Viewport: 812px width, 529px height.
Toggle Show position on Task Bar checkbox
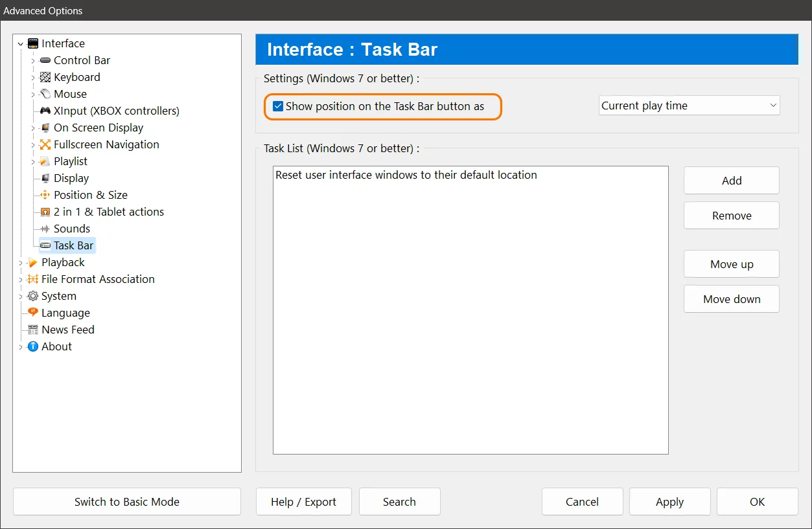point(278,106)
